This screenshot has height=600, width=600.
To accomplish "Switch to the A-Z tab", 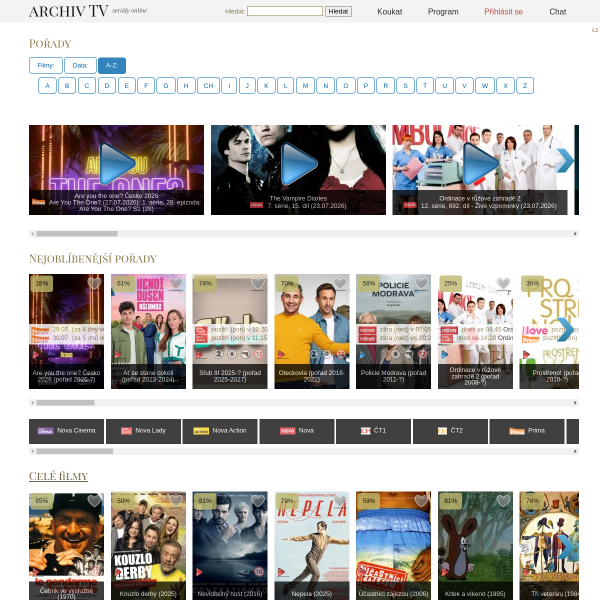I will [x=112, y=65].
